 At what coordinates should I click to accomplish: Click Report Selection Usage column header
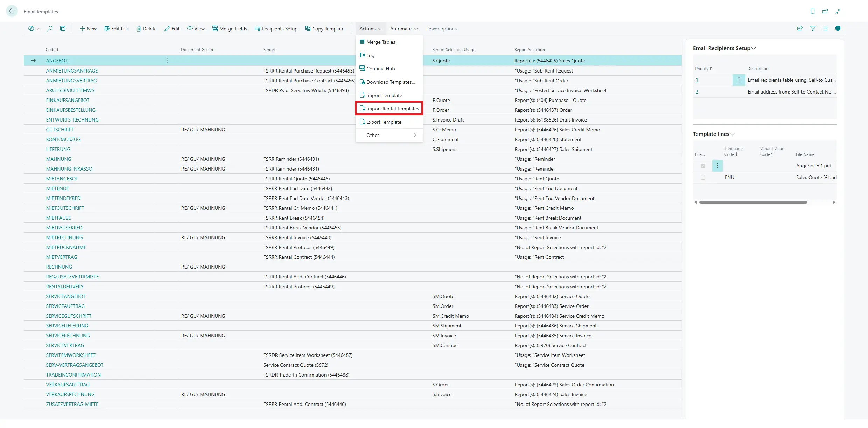point(454,50)
